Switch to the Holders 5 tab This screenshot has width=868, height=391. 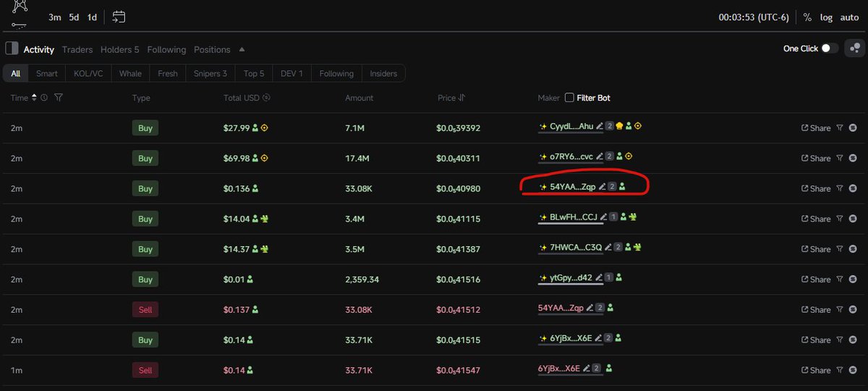tap(119, 49)
